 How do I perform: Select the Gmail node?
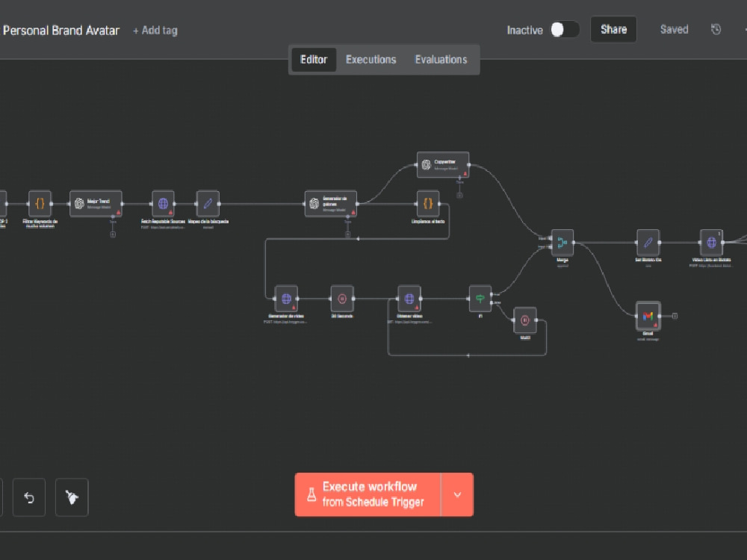point(648,316)
